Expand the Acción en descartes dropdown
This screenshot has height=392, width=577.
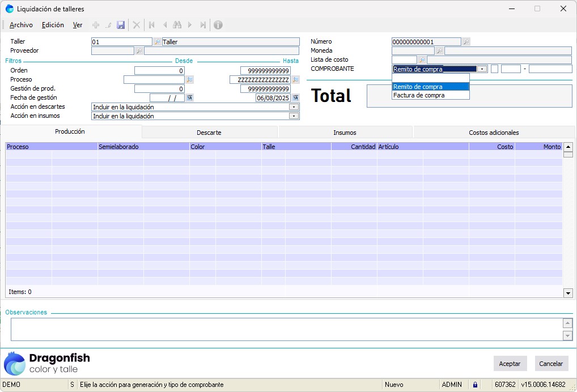[294, 107]
